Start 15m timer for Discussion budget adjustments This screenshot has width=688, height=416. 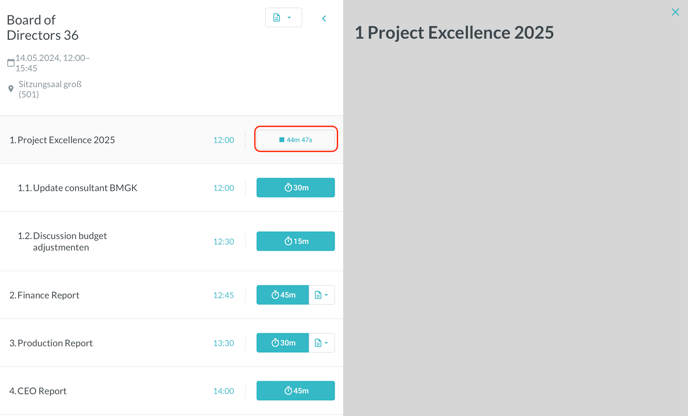coord(295,241)
